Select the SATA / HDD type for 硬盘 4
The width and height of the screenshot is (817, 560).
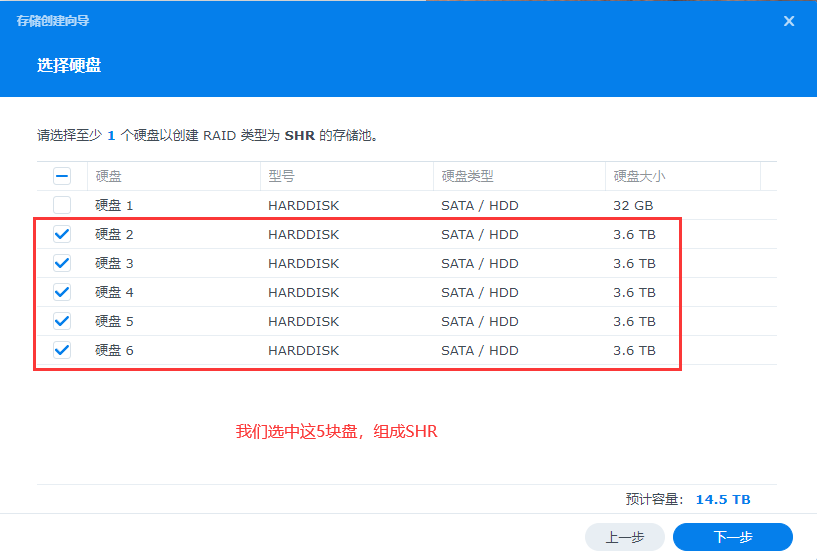pyautogui.click(x=479, y=292)
